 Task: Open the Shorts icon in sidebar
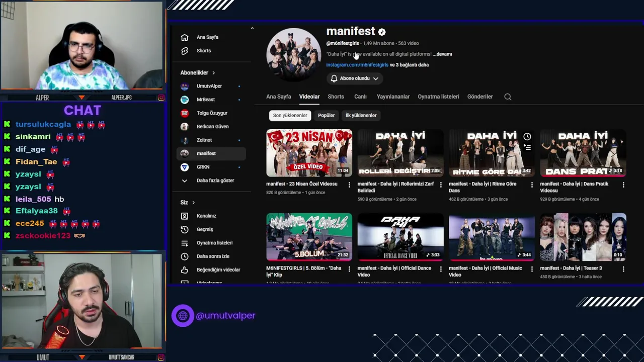[x=185, y=51]
